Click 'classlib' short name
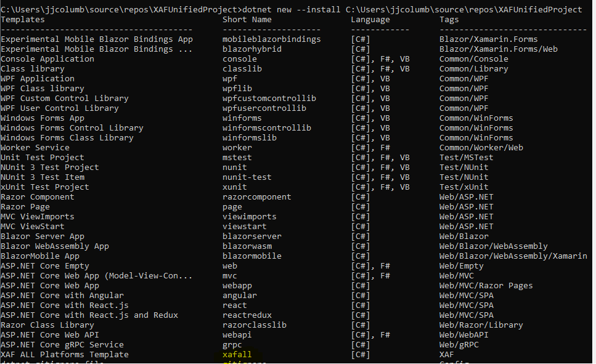596x364 pixels. click(x=242, y=69)
